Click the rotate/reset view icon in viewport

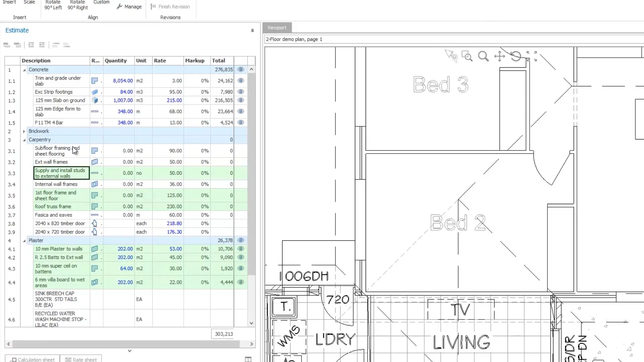516,56
